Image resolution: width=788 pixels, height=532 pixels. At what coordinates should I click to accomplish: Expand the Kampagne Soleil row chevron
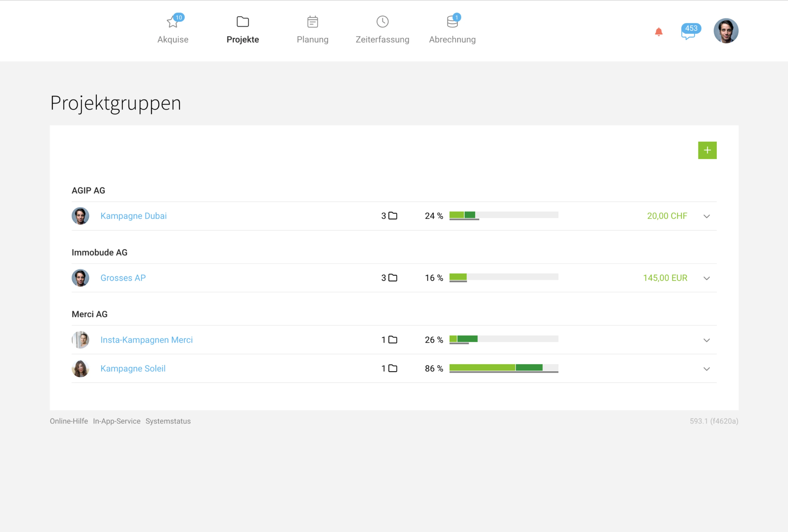706,369
